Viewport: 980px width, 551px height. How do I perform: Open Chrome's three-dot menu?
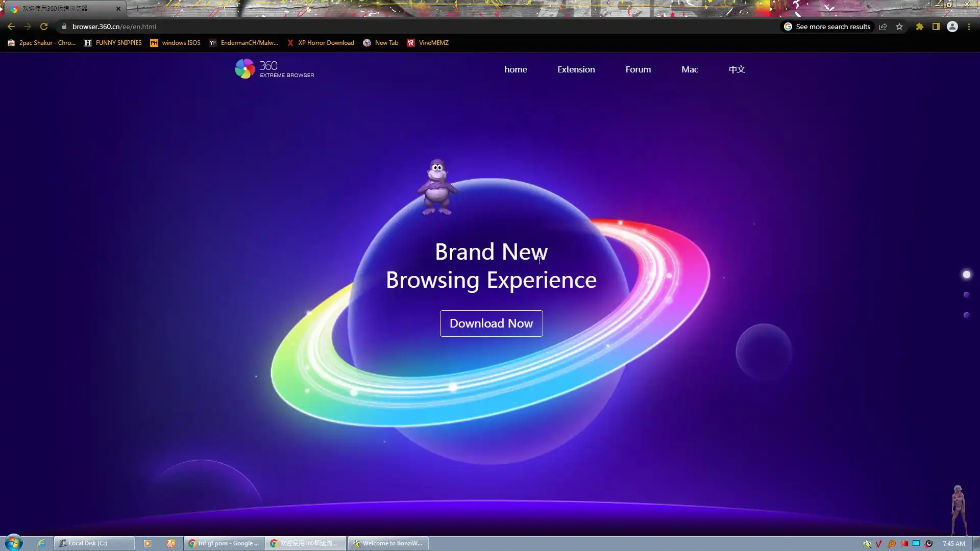(x=969, y=27)
